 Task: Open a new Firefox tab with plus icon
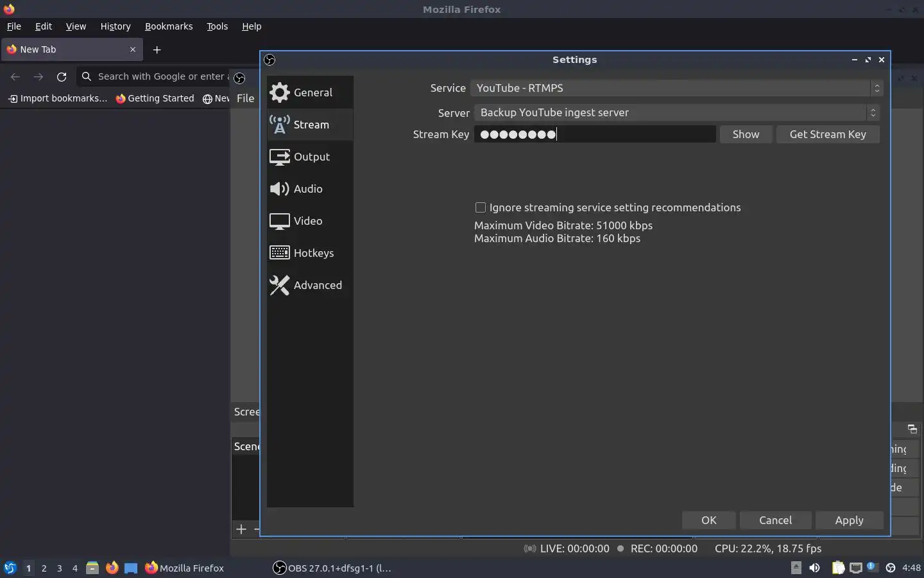(x=157, y=49)
